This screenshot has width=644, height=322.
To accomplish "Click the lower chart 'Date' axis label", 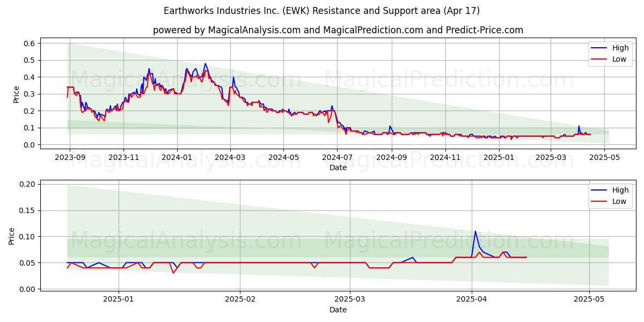I will pyautogui.click(x=338, y=310).
